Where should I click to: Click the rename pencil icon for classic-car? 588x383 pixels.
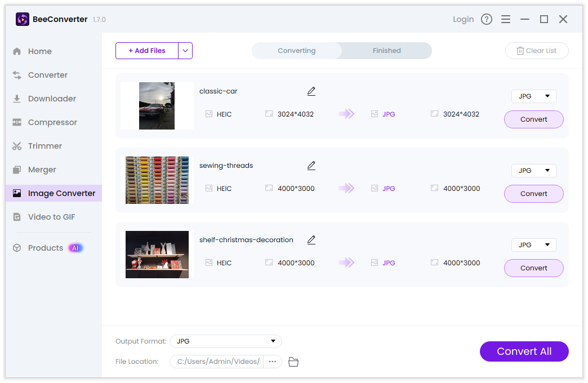coord(311,91)
